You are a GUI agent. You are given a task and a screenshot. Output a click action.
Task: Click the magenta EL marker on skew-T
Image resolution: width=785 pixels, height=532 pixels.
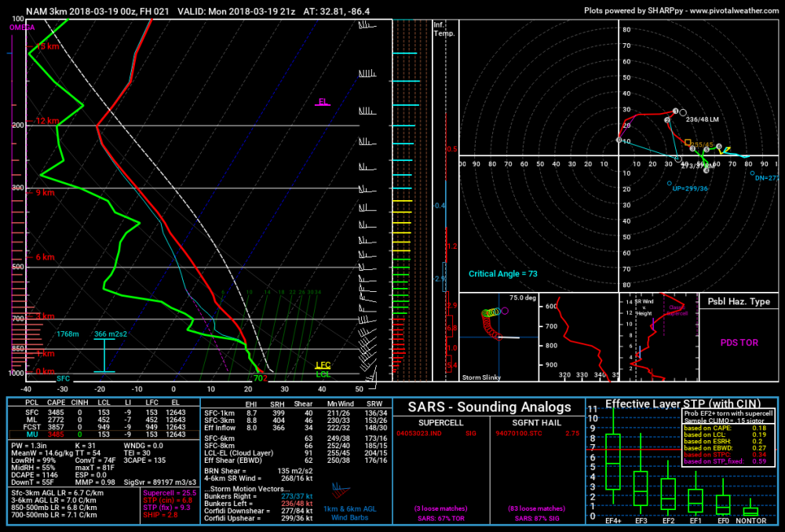pos(323,102)
